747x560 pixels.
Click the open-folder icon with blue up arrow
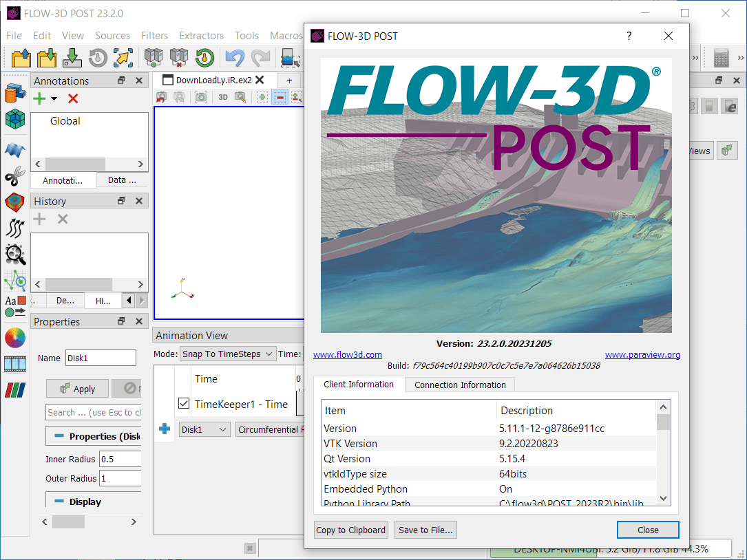pos(21,58)
